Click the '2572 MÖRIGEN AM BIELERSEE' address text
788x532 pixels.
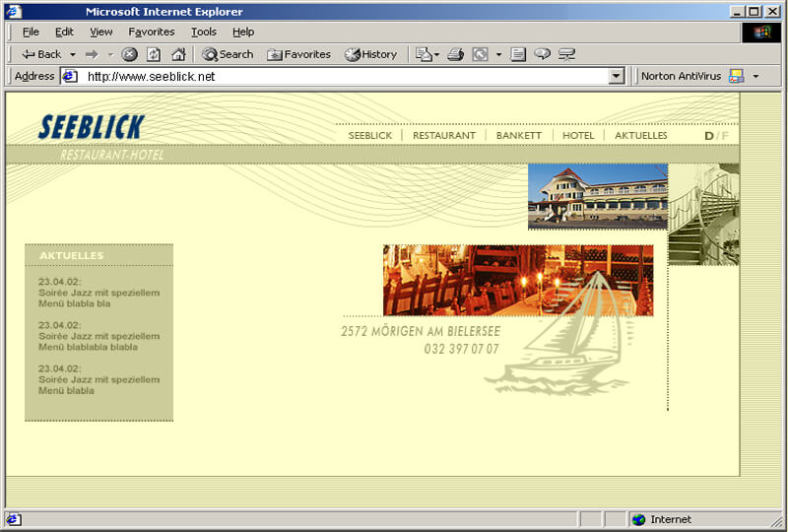click(421, 331)
